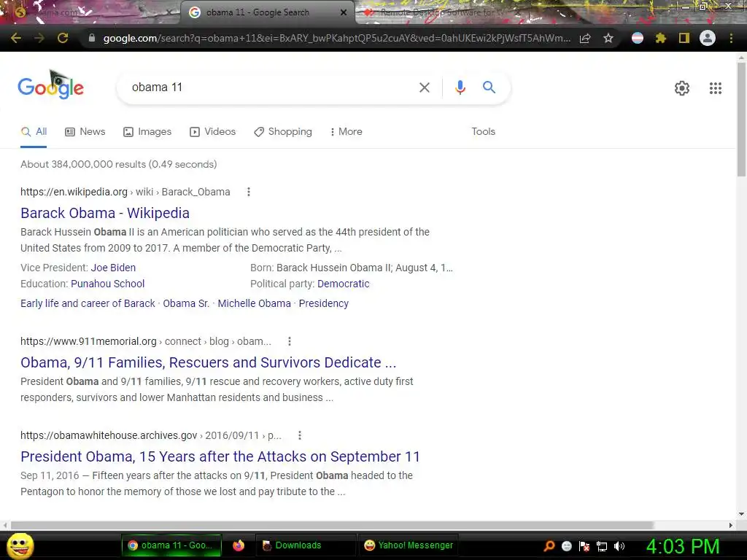Expand the More search categories
The image size is (747, 560).
(347, 132)
